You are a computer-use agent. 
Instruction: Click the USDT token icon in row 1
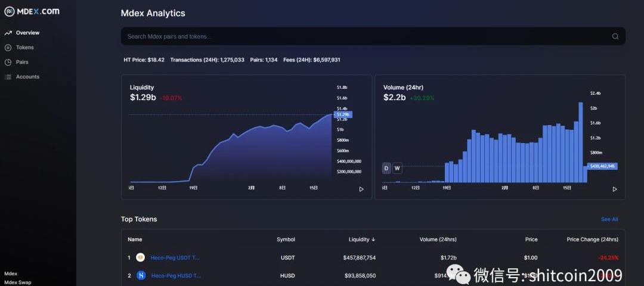[141, 257]
